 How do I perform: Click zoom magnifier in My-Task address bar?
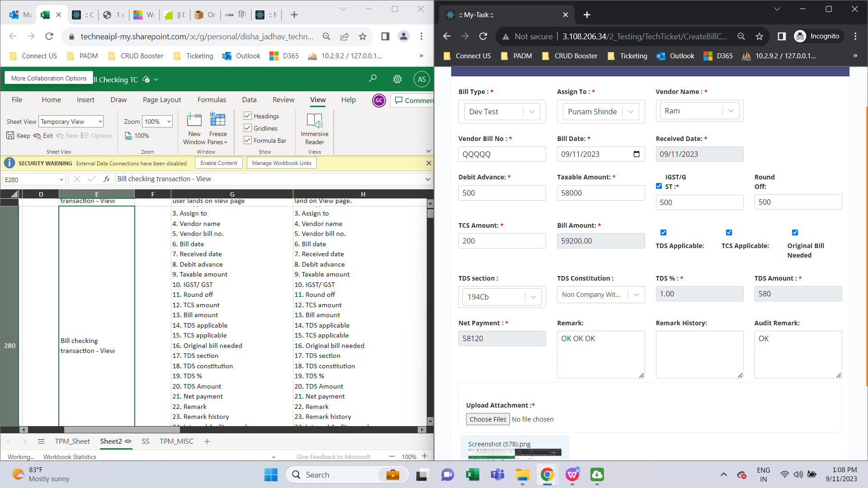741,37
